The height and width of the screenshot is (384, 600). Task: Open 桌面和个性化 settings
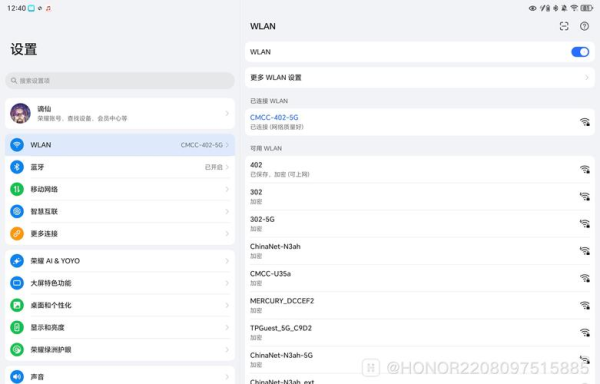pos(120,305)
